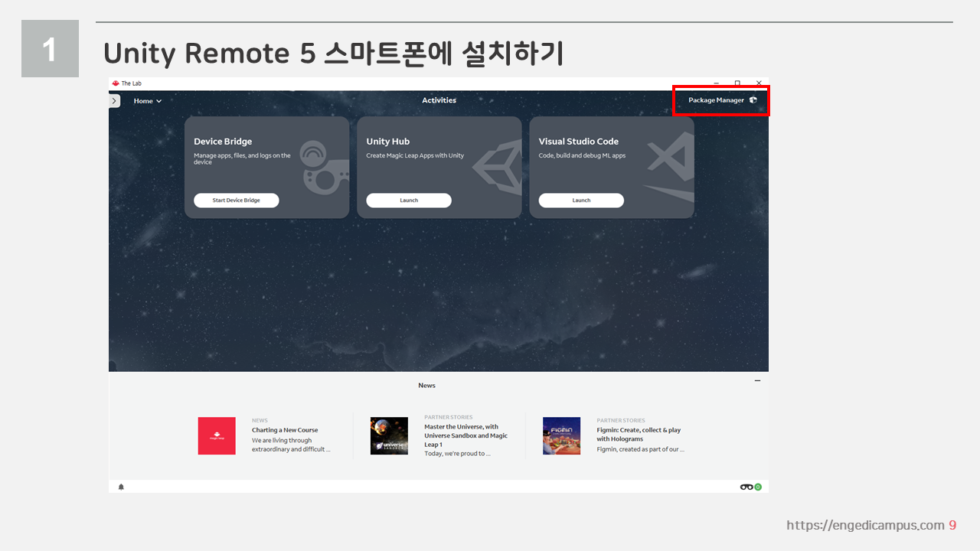This screenshot has width=980, height=551.
Task: Launch Unity Hub
Action: pos(409,201)
